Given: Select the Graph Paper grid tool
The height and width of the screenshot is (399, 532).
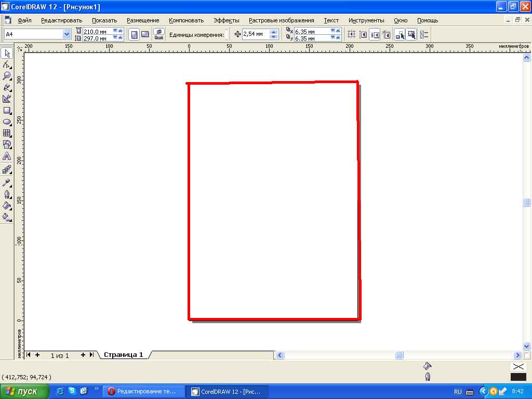Looking at the screenshot, I should pyautogui.click(x=7, y=134).
